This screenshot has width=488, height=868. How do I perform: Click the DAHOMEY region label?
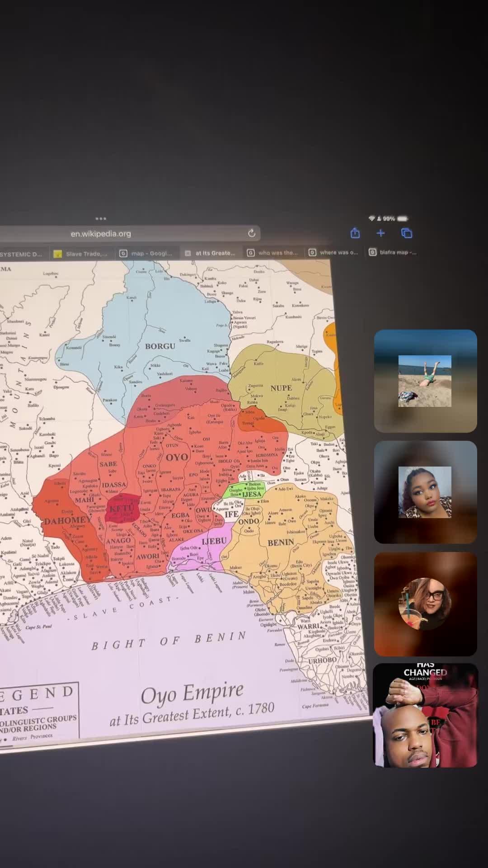67,521
